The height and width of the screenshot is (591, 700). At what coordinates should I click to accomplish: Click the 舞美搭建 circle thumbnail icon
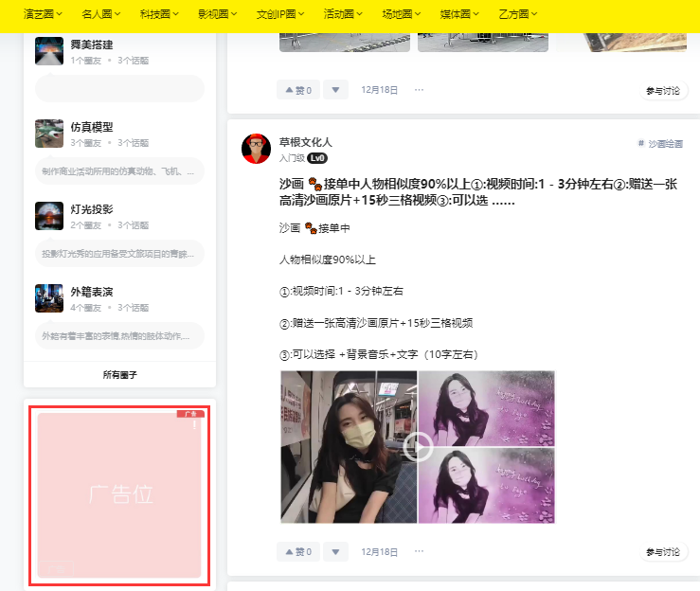(49, 51)
